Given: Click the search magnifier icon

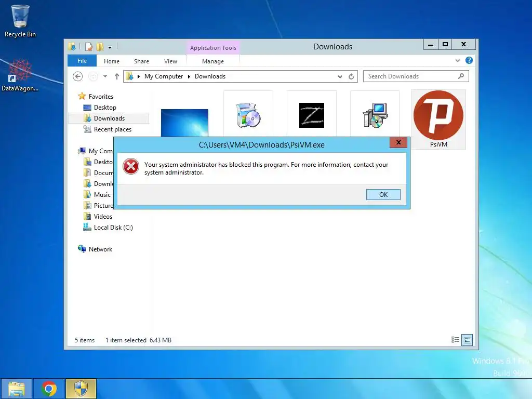Looking at the screenshot, I should [461, 76].
